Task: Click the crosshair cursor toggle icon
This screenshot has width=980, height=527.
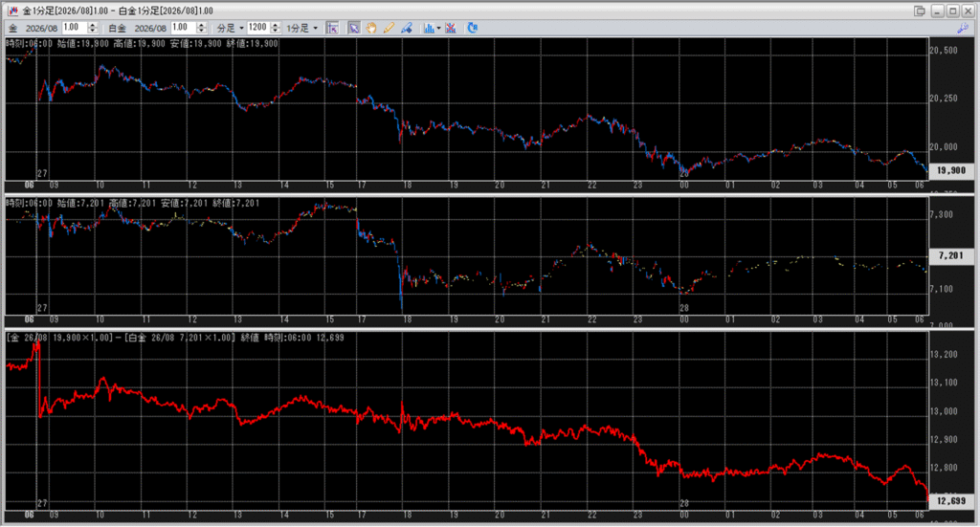Action: (x=332, y=28)
